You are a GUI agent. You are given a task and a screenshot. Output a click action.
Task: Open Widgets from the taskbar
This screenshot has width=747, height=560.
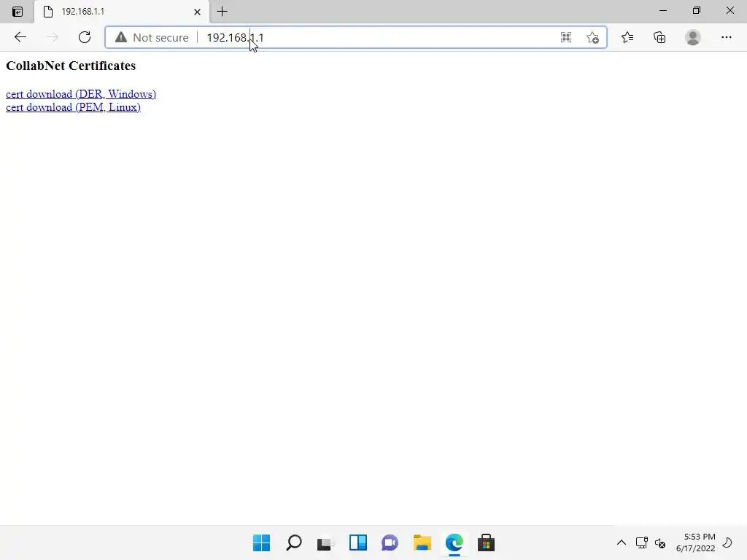(x=357, y=542)
